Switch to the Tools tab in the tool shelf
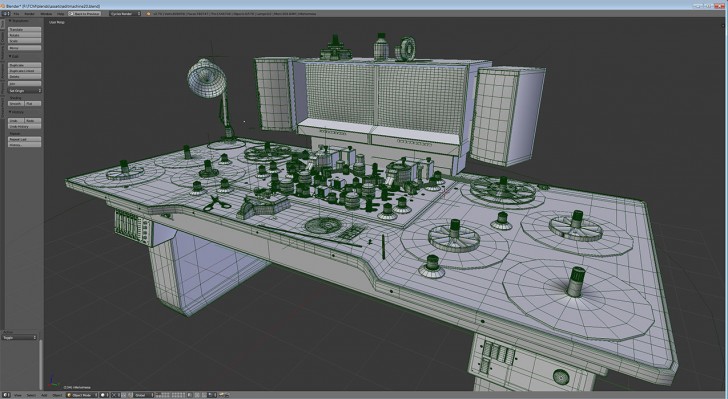728x399 pixels. [x=2, y=24]
